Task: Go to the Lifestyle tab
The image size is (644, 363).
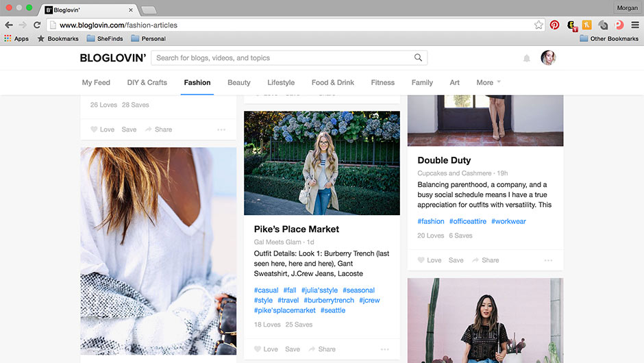Action: (281, 83)
